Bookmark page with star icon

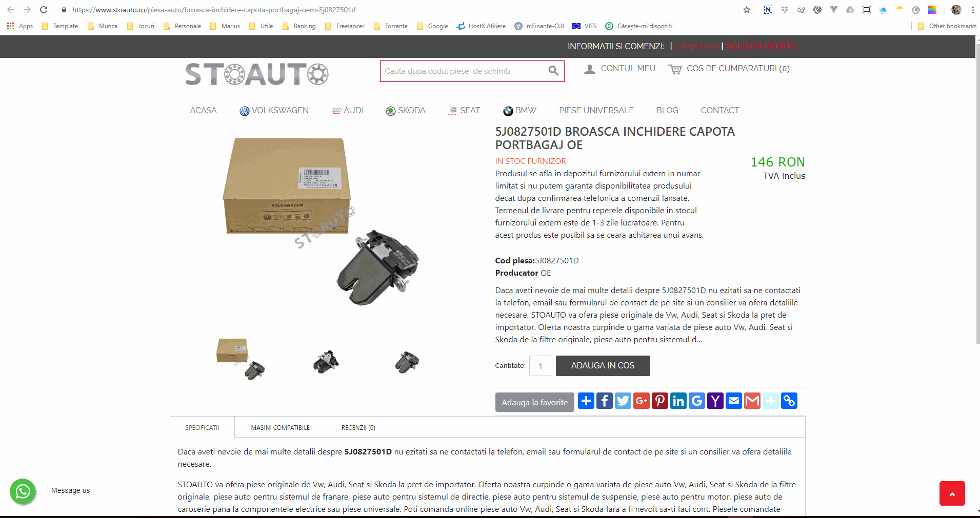coord(747,10)
